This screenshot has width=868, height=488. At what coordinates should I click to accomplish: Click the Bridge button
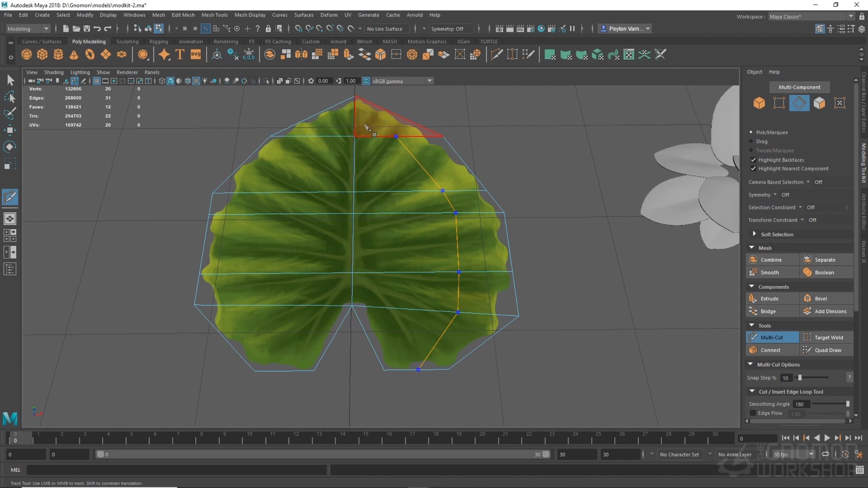(768, 311)
